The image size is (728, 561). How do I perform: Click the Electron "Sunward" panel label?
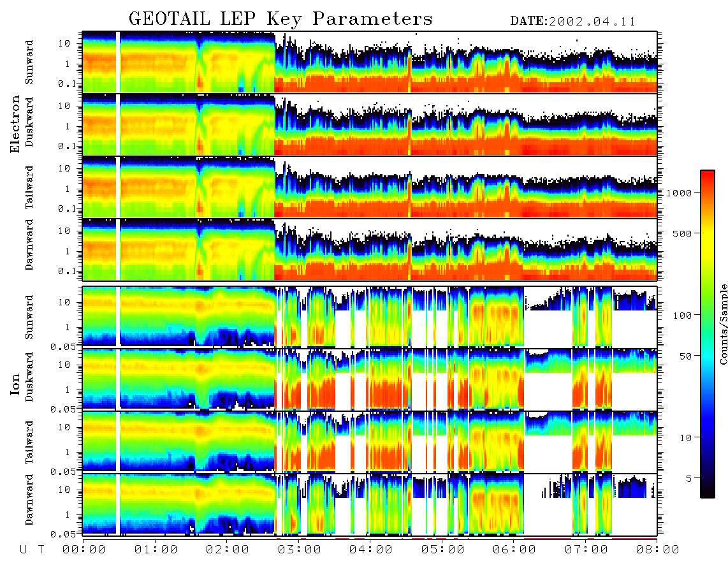(29, 62)
